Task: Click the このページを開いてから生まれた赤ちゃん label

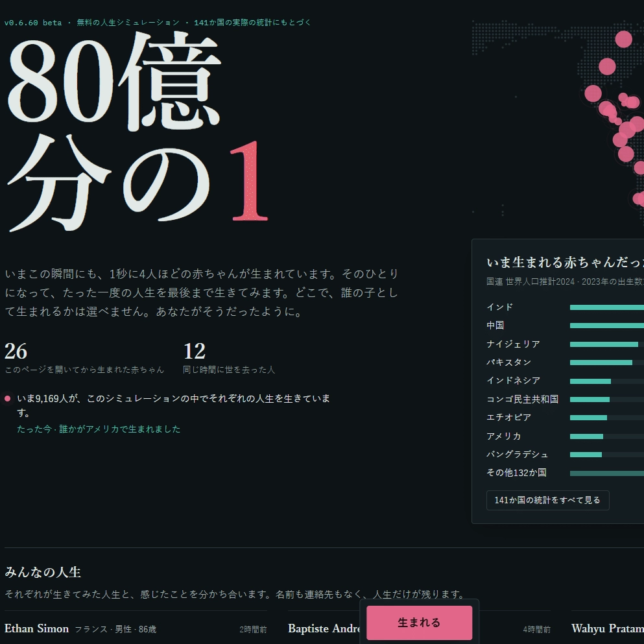Action: [x=84, y=370]
